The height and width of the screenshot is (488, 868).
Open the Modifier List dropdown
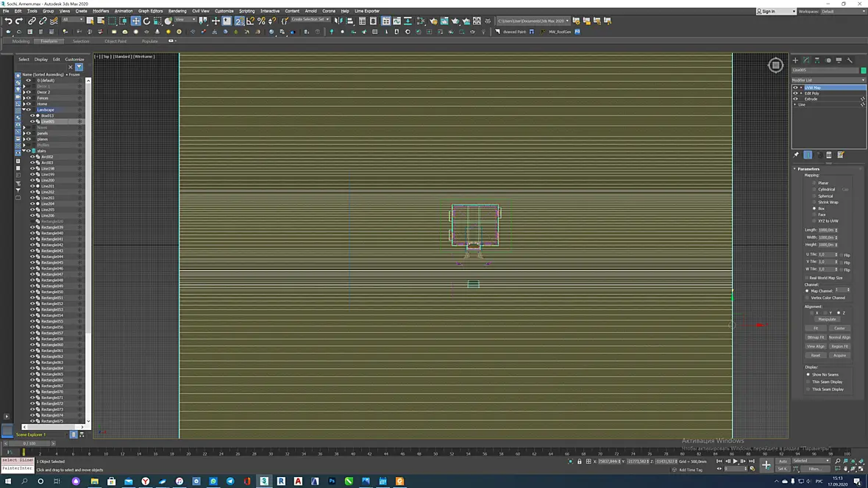828,80
